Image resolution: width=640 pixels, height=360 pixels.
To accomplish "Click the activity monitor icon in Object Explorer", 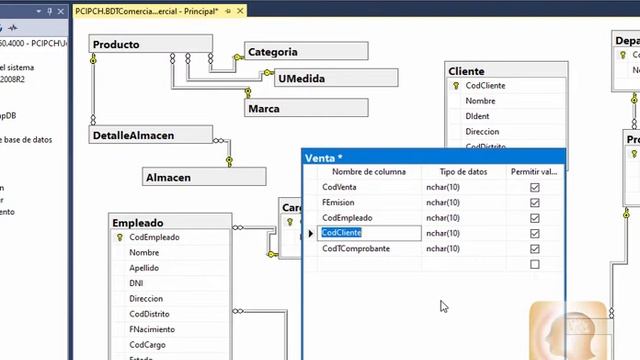I will 13,28.
